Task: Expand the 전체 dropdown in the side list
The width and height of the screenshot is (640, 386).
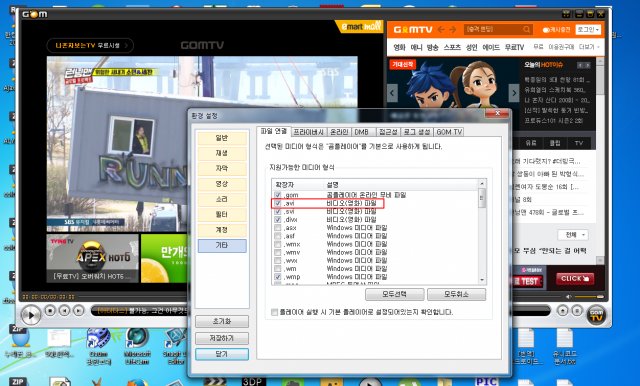Action: 573,235
